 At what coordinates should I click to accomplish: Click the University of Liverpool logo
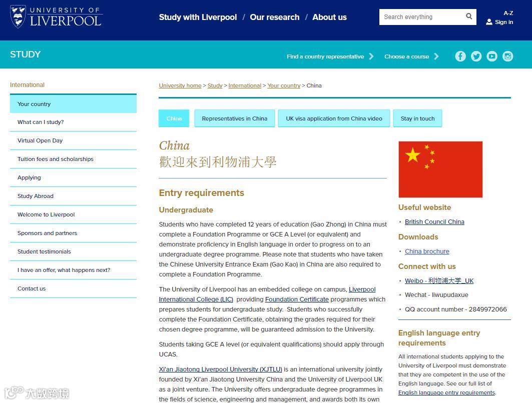[x=57, y=16]
